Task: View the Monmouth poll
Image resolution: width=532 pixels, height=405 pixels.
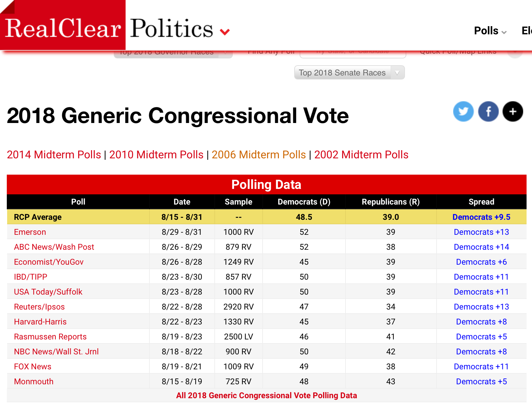Action: click(x=34, y=382)
